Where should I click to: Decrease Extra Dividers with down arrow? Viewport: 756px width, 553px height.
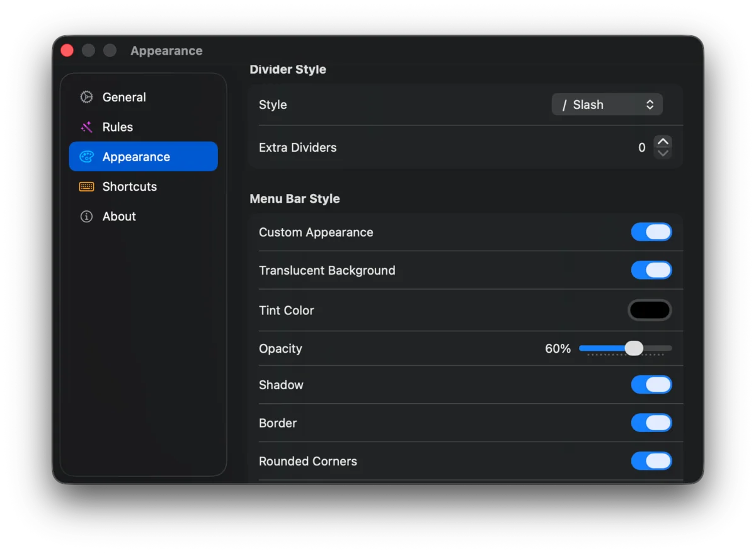663,153
